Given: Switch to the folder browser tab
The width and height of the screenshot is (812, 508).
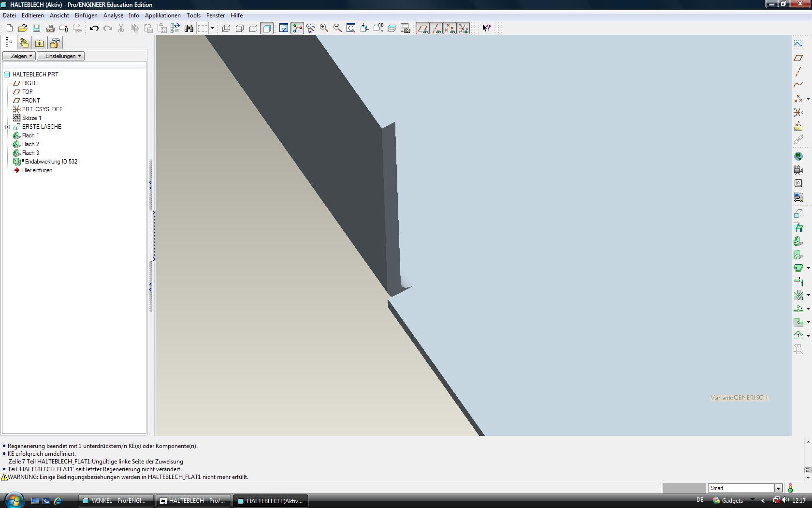Looking at the screenshot, I should point(24,43).
